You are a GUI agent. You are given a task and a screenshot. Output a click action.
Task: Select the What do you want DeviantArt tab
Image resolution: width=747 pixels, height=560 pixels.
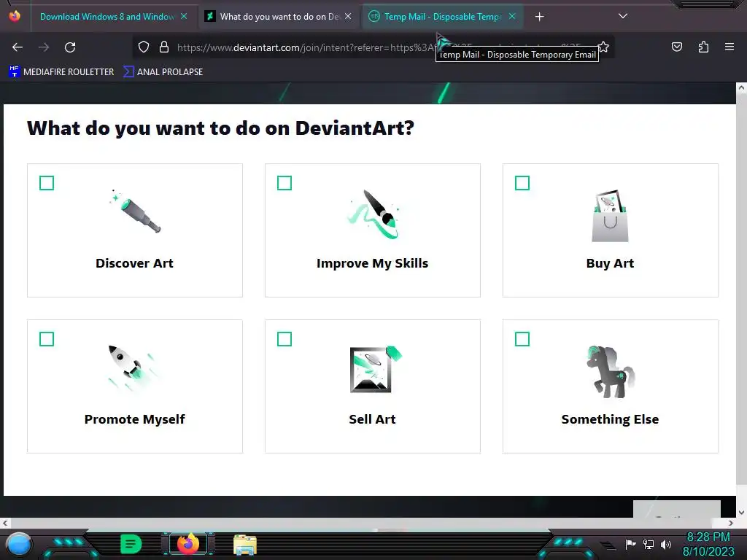click(x=279, y=17)
